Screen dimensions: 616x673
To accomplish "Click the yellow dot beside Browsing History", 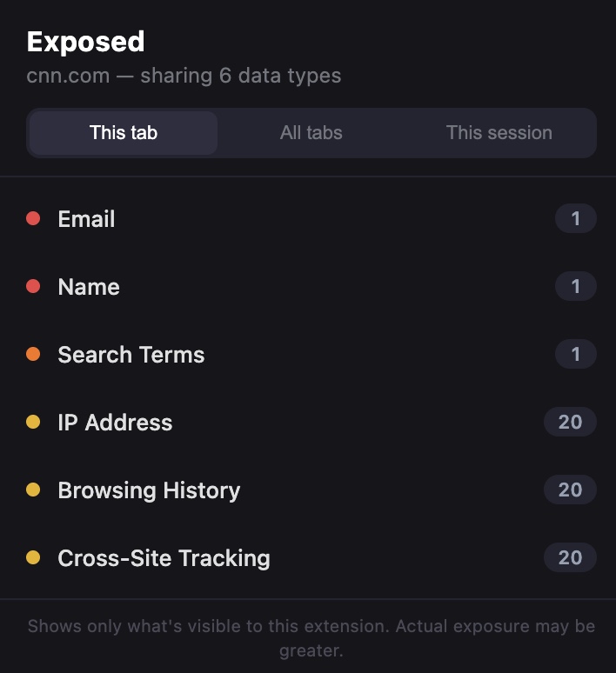I will click(x=33, y=490).
